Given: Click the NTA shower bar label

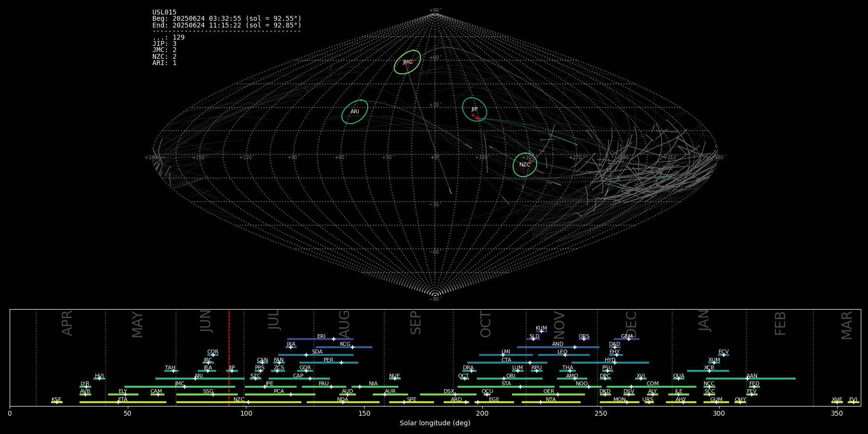Looking at the screenshot, I should coord(551,400).
